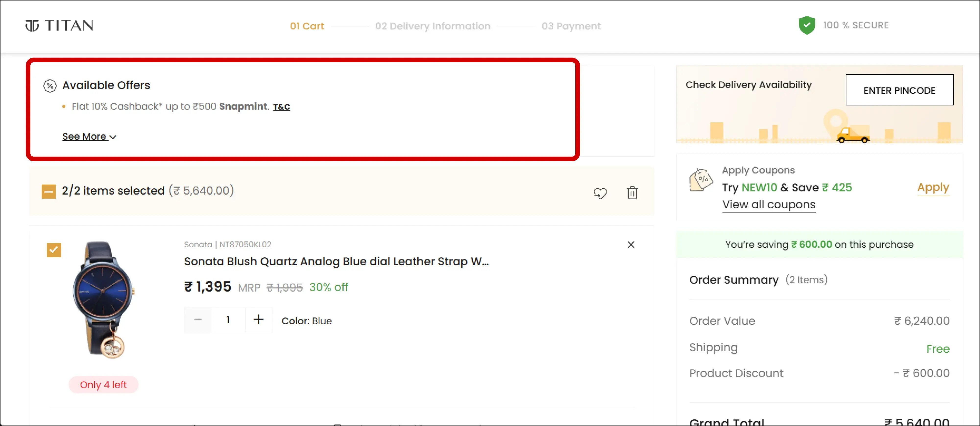Toggle the select all items checkbox
This screenshot has width=980, height=426.
pyautogui.click(x=48, y=191)
